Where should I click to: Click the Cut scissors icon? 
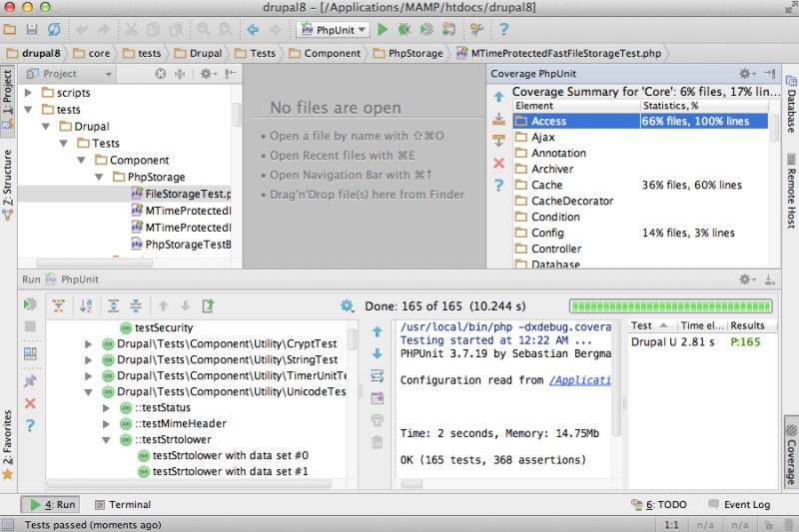point(131,30)
